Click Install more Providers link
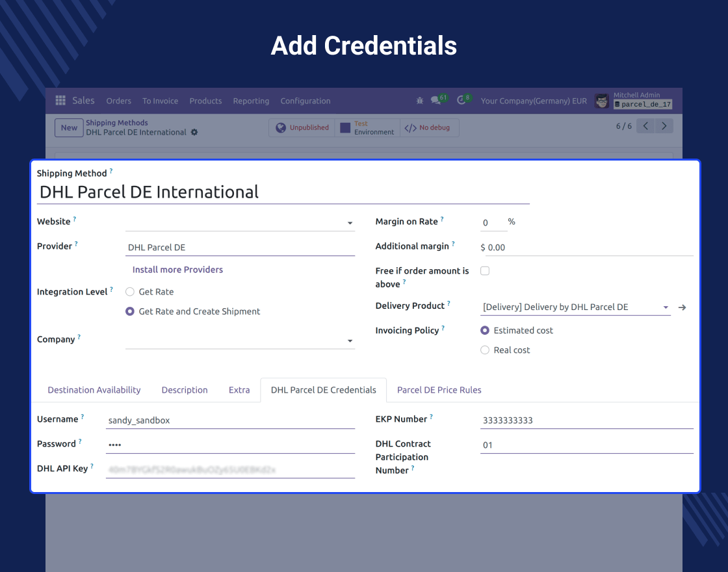Viewport: 728px width, 572px height. (178, 270)
